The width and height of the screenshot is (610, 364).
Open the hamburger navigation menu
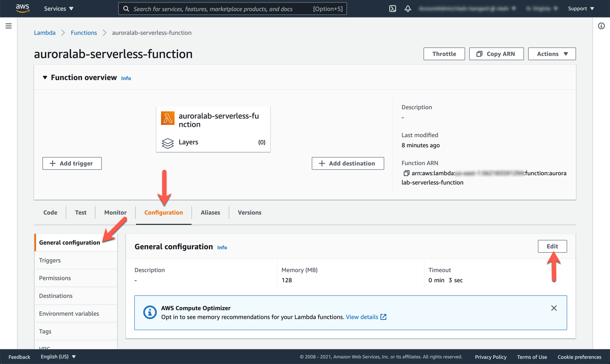(8, 26)
